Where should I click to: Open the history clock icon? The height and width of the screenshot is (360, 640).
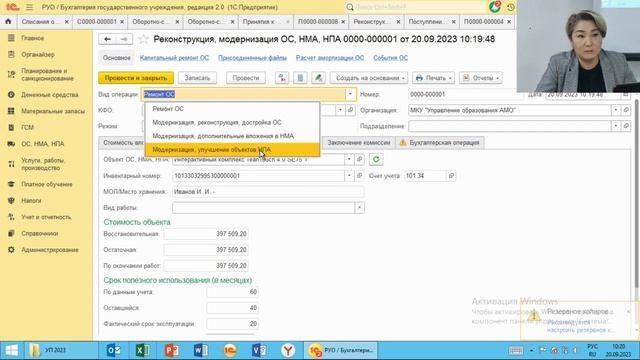click(x=510, y=7)
